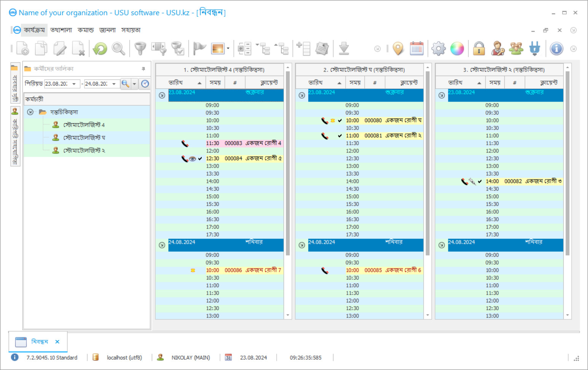Click the clock button in period filter
The width and height of the screenshot is (588, 370).
(x=145, y=84)
